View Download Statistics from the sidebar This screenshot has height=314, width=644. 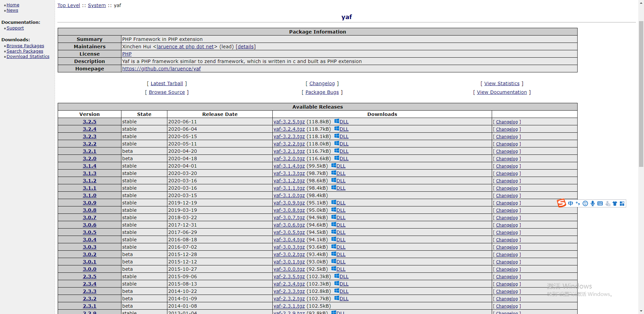(x=28, y=57)
